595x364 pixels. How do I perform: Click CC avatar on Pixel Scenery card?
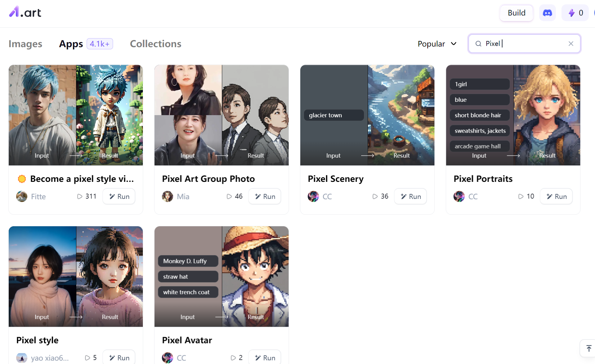(x=313, y=196)
